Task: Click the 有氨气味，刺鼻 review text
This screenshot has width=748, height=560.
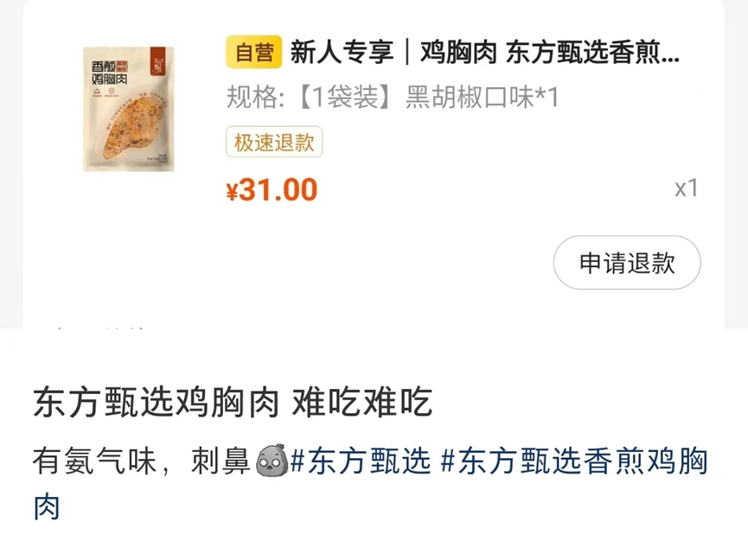Action: point(142,461)
